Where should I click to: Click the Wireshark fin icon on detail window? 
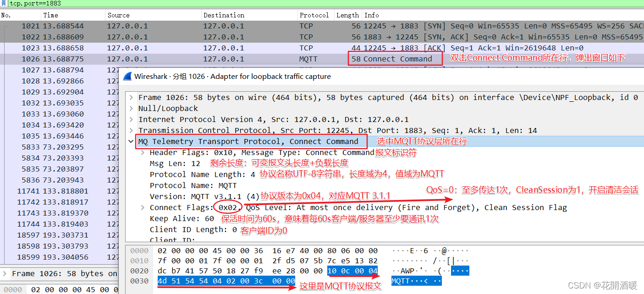tap(127, 76)
